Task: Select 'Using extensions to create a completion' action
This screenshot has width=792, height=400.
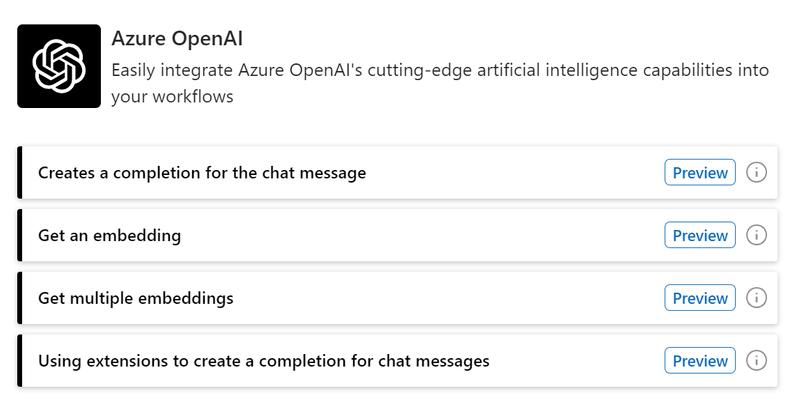Action: [264, 361]
